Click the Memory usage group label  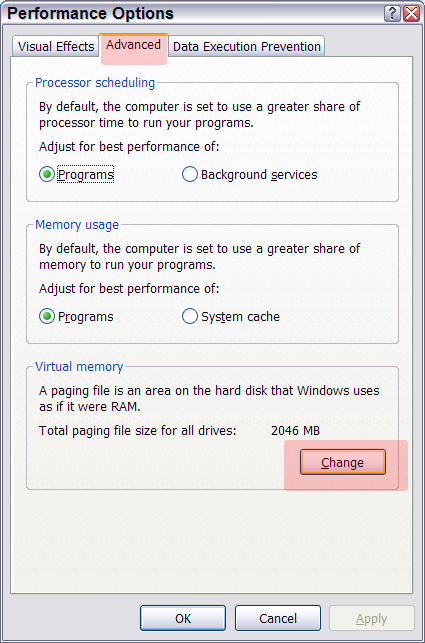(77, 225)
